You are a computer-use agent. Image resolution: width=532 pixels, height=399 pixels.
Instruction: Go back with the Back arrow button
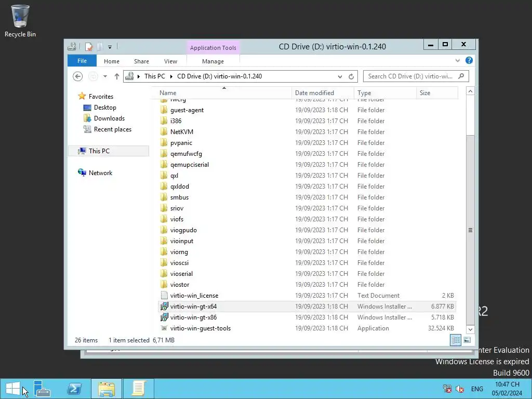pyautogui.click(x=78, y=76)
